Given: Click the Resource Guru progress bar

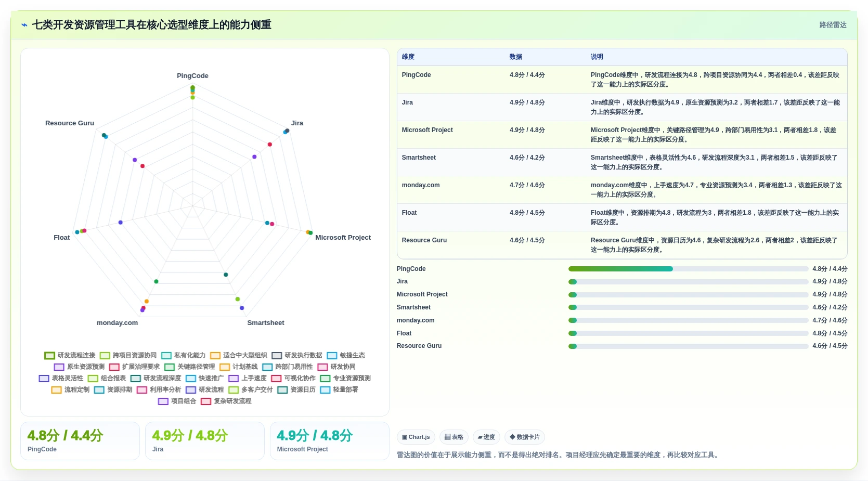Looking at the screenshot, I should (x=688, y=346).
